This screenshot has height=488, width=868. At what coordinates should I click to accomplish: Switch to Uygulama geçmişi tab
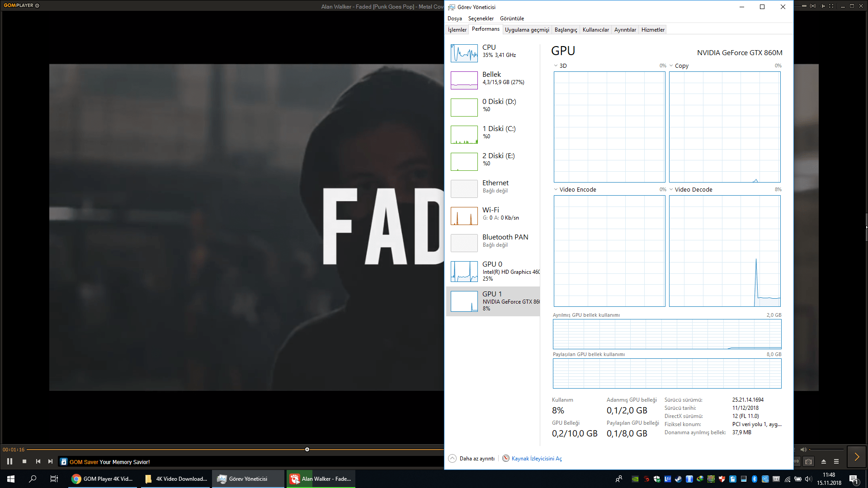pyautogui.click(x=527, y=30)
